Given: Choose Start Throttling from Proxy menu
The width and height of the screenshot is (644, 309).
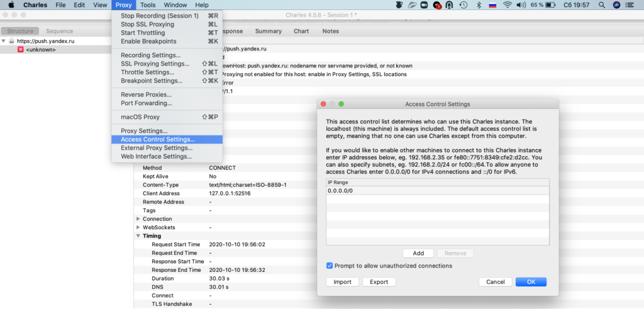Looking at the screenshot, I should pos(143,33).
